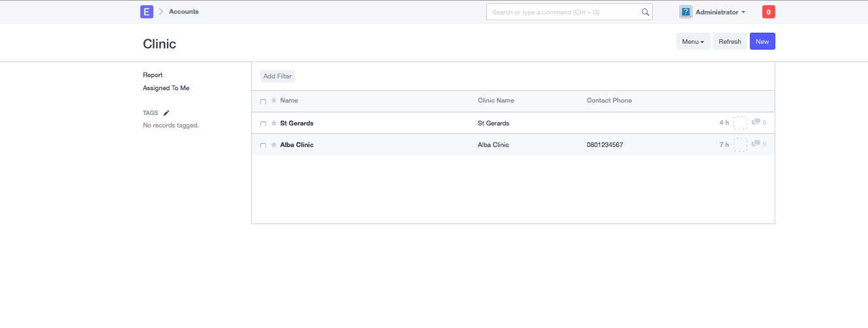868x328 pixels.
Task: Open the notifications counter badge
Action: (x=769, y=12)
